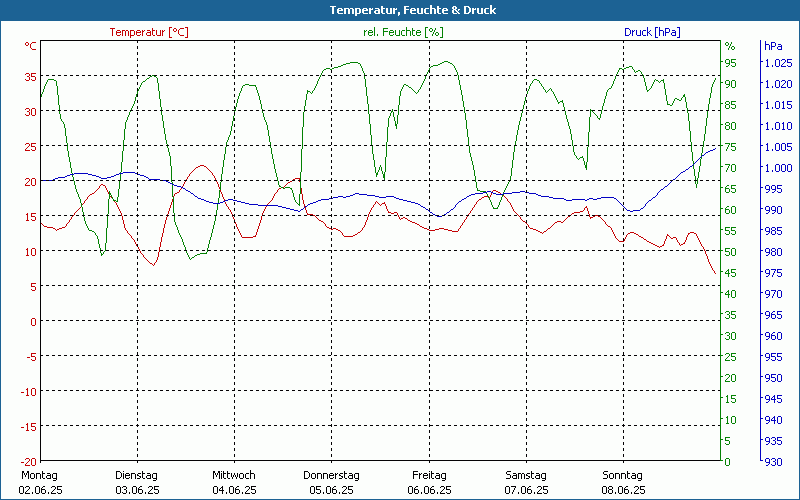Click the blue pressure axis value "1.005"
Image resolution: width=800 pixels, height=500 pixels.
[x=778, y=147]
